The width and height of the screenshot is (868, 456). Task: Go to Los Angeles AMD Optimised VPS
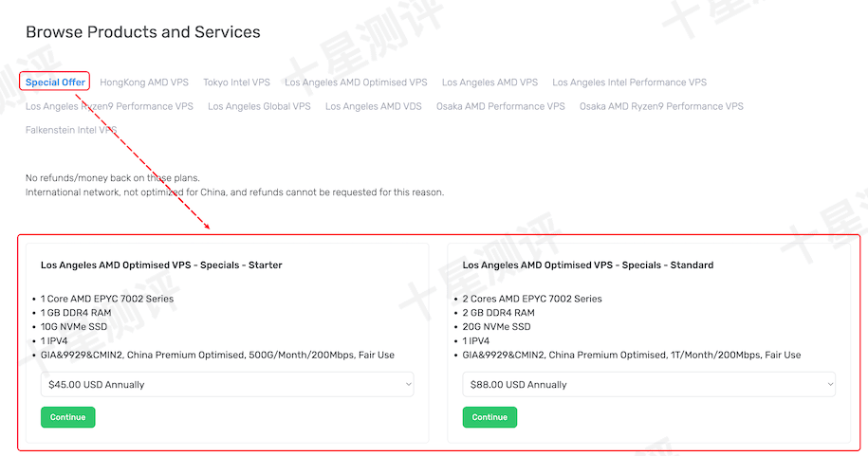(x=356, y=82)
